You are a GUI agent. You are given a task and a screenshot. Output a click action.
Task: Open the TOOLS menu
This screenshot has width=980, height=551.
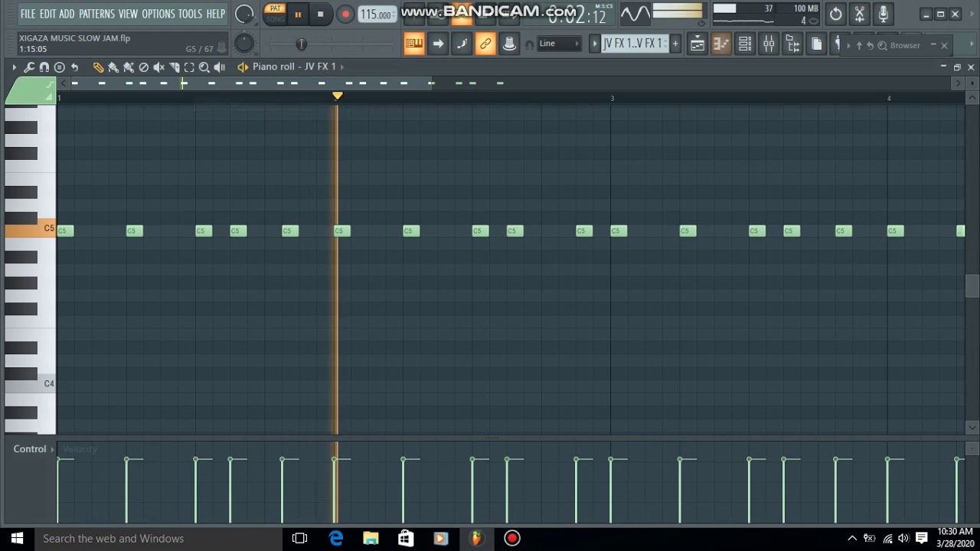tap(191, 14)
